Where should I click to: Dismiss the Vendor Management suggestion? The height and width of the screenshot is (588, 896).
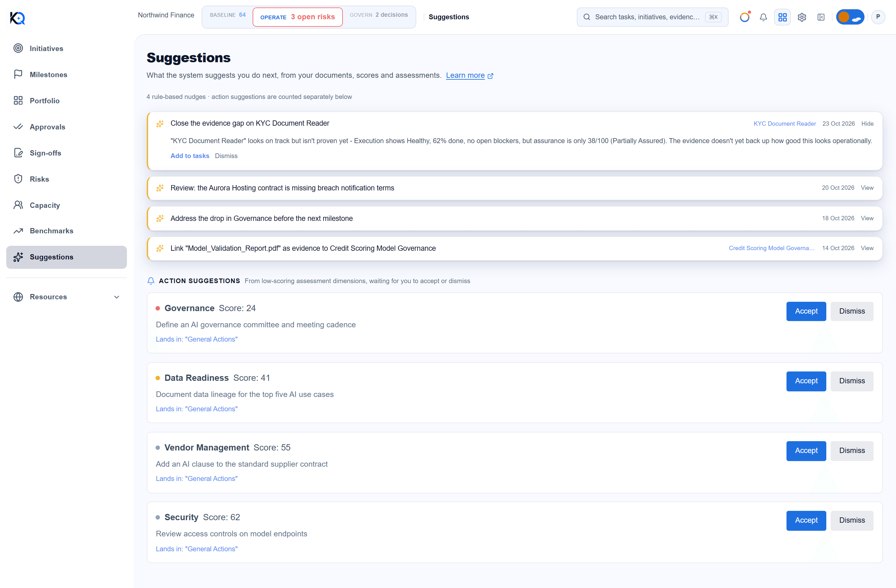point(852,450)
